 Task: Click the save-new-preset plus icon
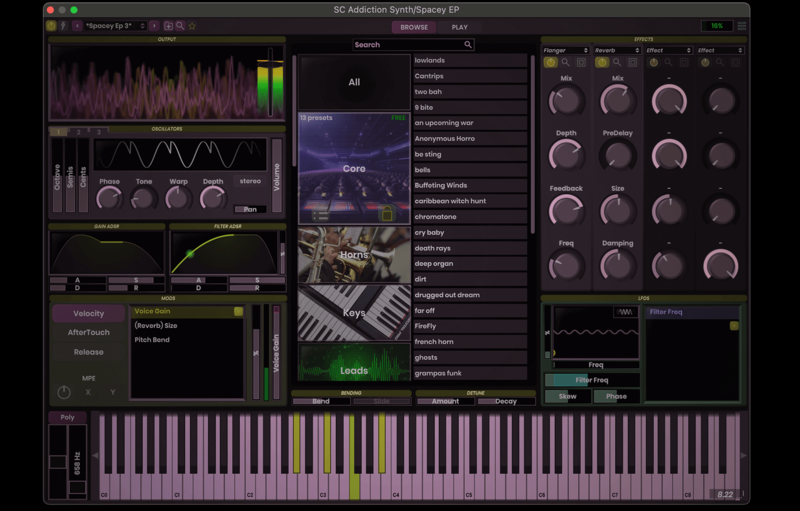pyautogui.click(x=168, y=25)
